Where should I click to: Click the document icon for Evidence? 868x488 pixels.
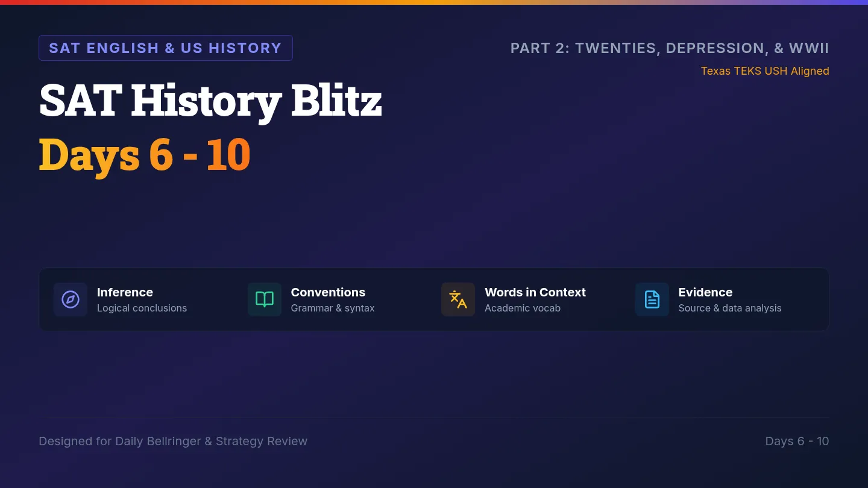pos(652,299)
